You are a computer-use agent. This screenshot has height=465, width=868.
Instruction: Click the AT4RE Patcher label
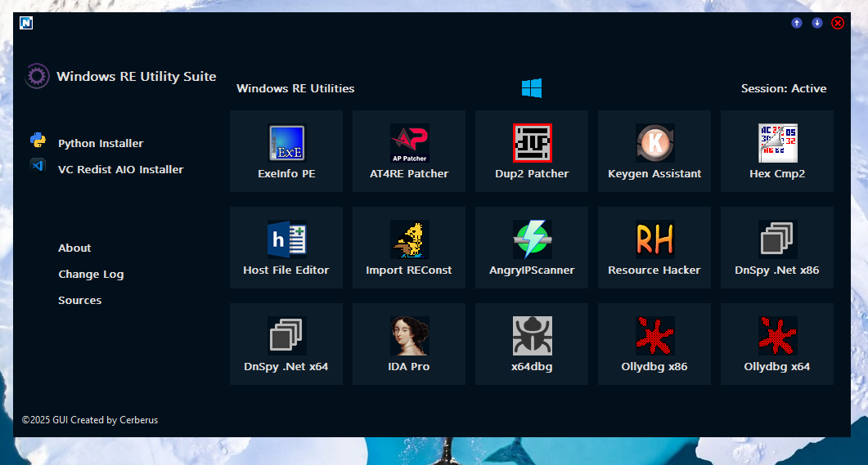[409, 173]
